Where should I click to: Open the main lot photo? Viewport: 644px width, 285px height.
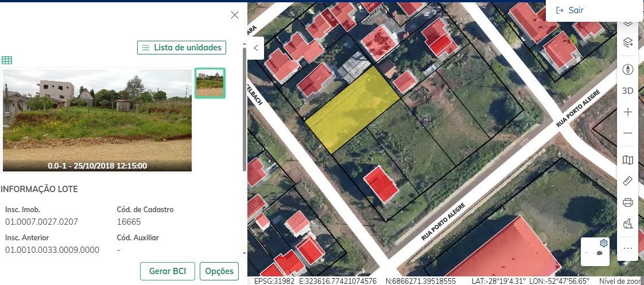tap(98, 120)
